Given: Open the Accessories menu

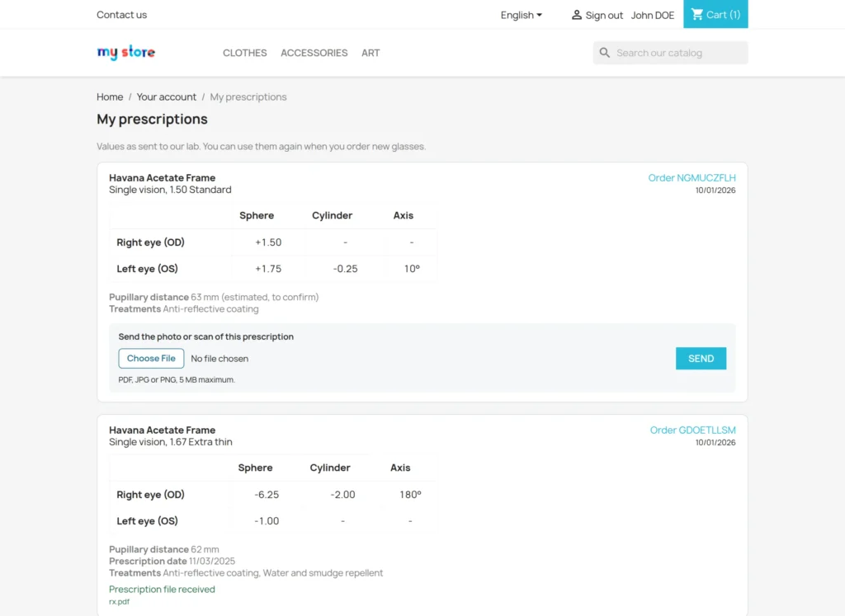Looking at the screenshot, I should tap(314, 53).
